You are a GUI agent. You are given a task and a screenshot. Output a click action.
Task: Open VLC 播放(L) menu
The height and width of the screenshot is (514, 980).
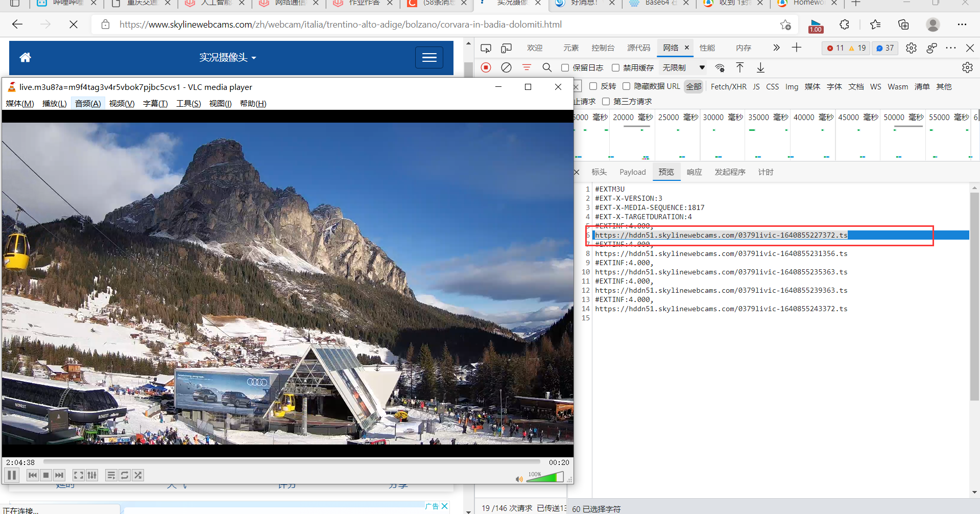[54, 104]
